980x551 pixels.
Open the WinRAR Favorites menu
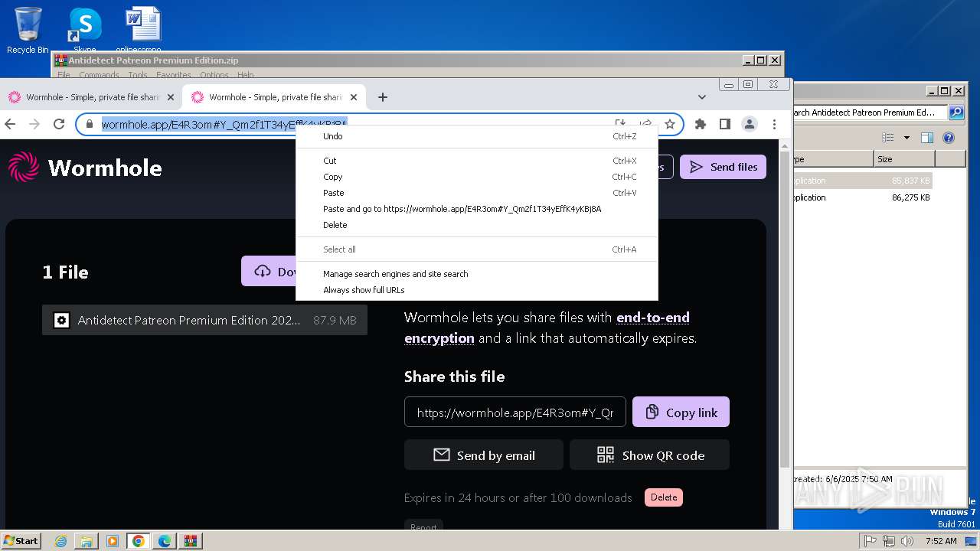coord(174,75)
